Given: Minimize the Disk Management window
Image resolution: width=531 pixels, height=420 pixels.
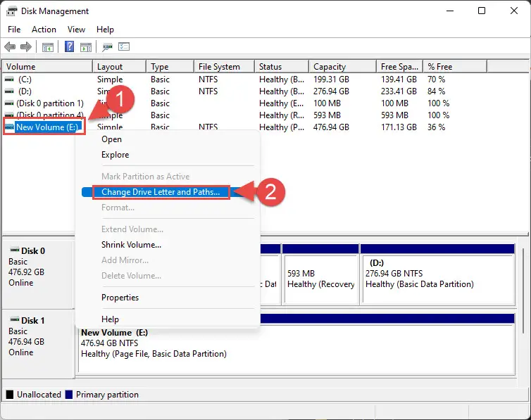Looking at the screenshot, I should tap(450, 11).
